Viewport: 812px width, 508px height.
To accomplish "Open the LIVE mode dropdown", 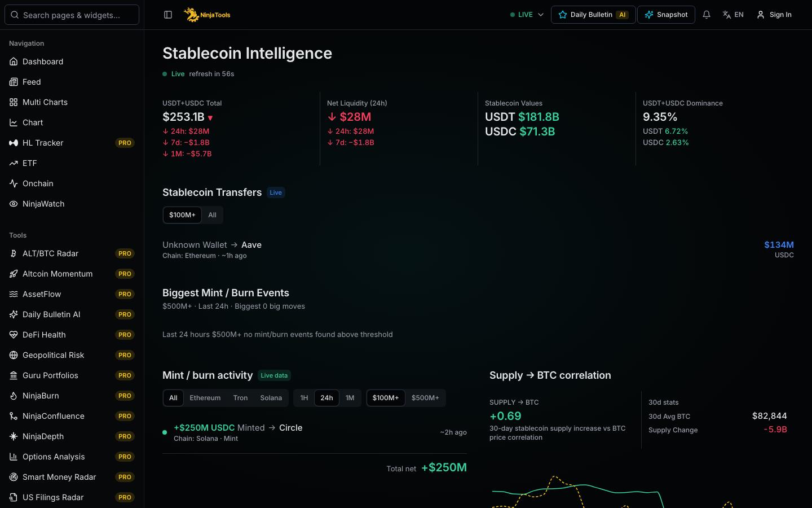I will 527,15.
